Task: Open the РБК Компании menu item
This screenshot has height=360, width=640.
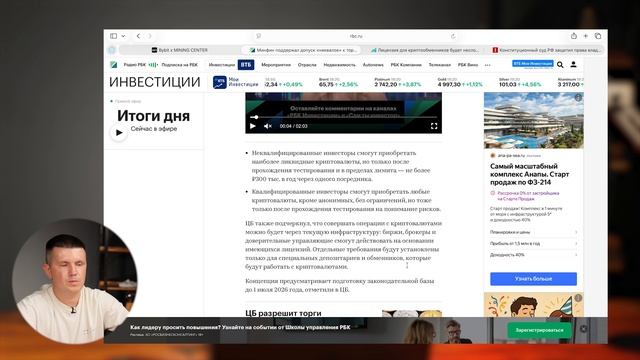Action: coord(406,64)
